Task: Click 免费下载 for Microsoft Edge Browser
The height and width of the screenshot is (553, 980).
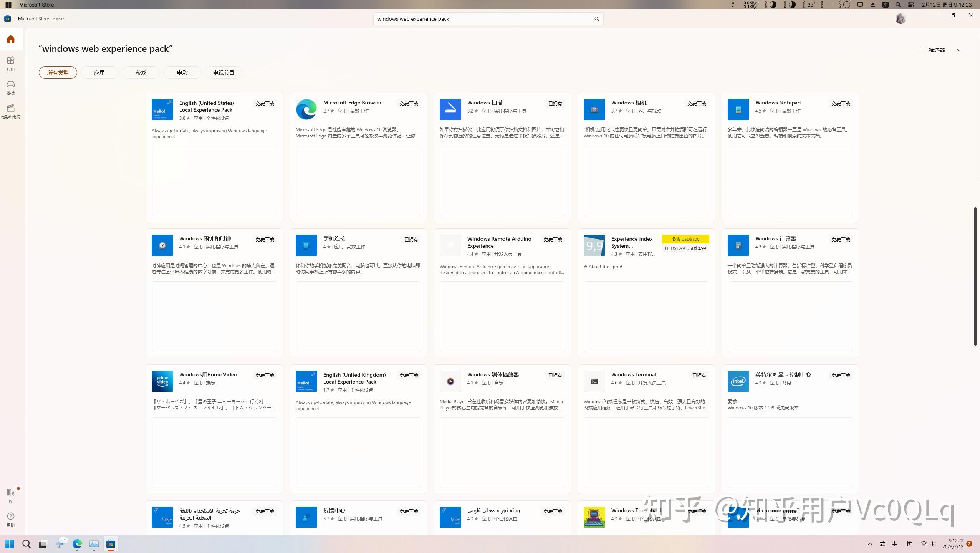Action: click(409, 104)
